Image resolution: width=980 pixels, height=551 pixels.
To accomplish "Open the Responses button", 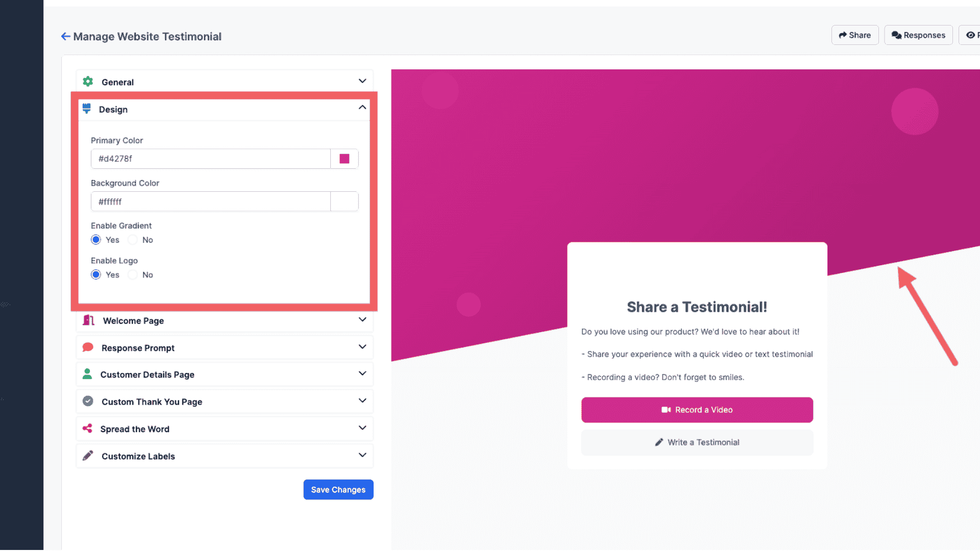I will click(918, 35).
